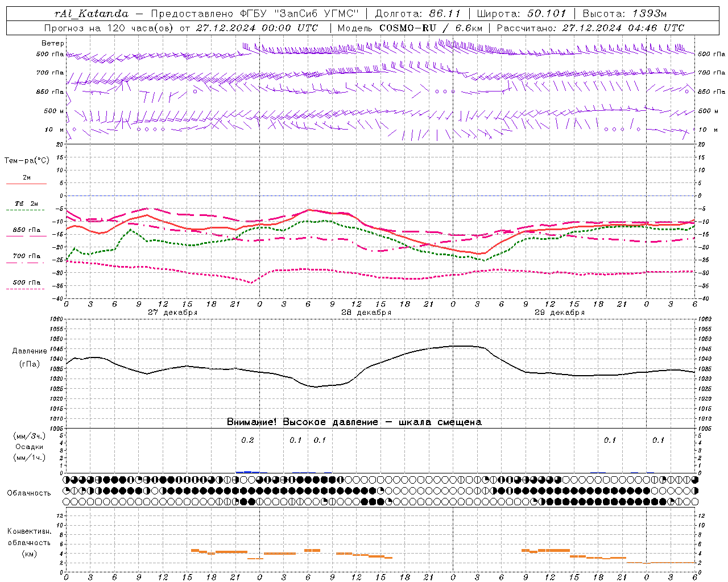Click the date label '29 декабря'
The width and height of the screenshot is (728, 582).
click(560, 313)
